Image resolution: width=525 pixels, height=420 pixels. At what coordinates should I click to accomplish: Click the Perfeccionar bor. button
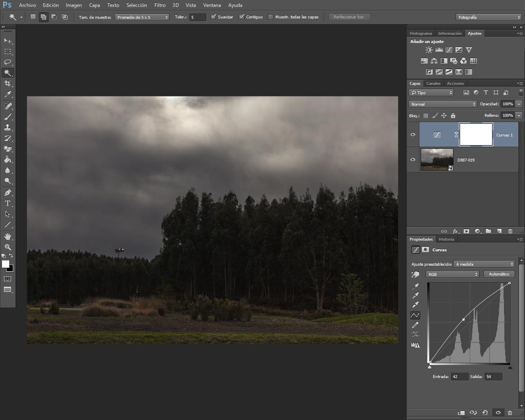click(349, 17)
